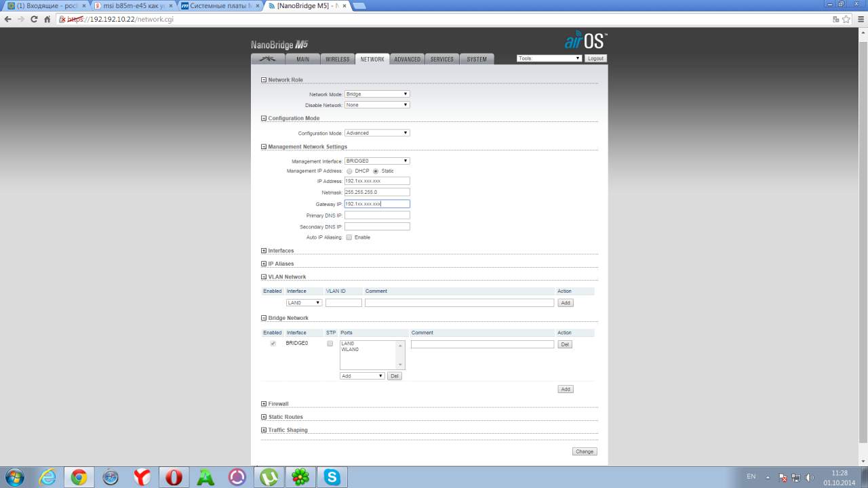Open uTorrent from the taskbar
Viewport: 868px width, 488px height.
[269, 477]
